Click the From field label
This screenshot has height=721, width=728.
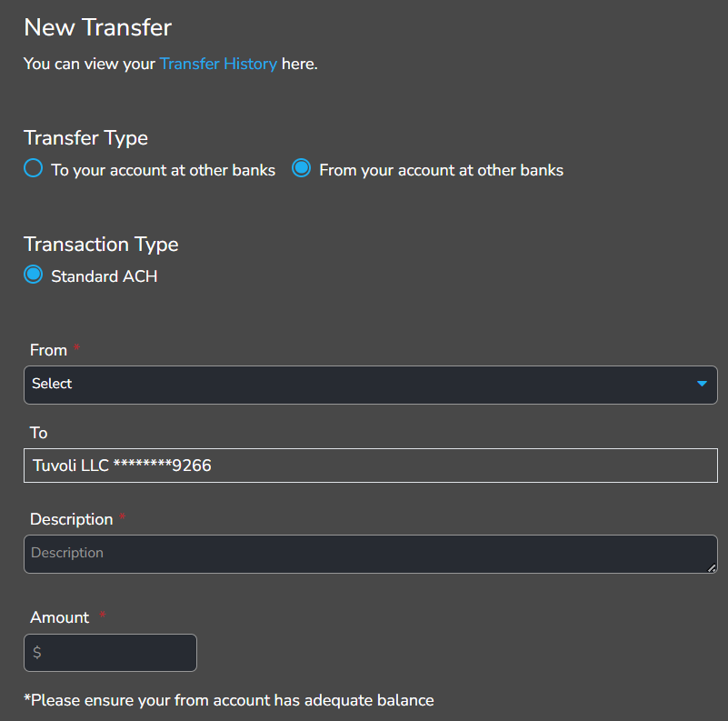coord(48,350)
